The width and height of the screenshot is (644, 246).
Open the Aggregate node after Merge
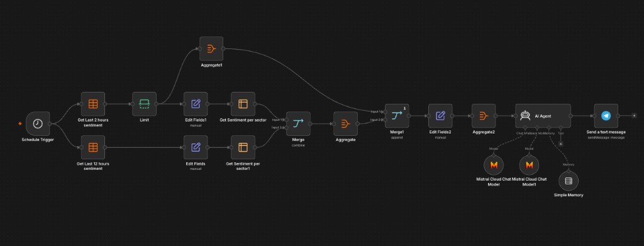coord(345,123)
